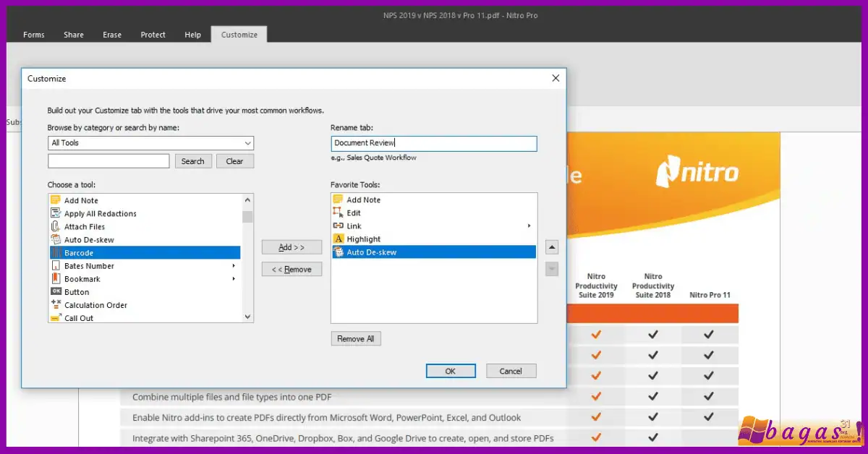This screenshot has height=454, width=868.
Task: Expand the Bates Number submenu arrow
Action: 234,266
